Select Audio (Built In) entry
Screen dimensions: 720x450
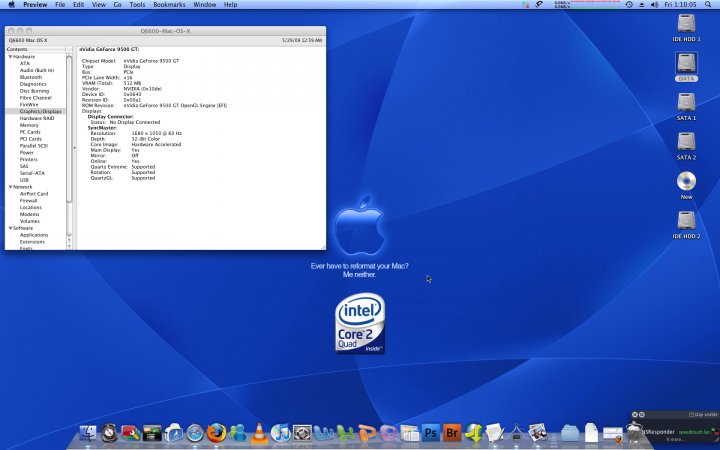click(37, 70)
